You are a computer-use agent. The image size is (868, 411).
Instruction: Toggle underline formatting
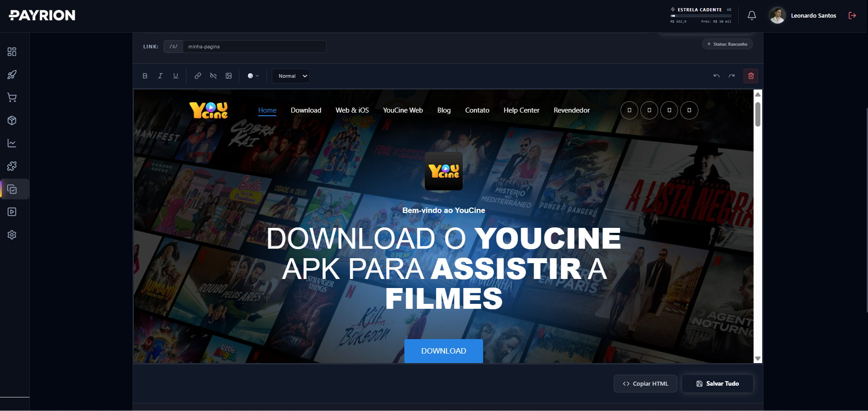coord(175,76)
